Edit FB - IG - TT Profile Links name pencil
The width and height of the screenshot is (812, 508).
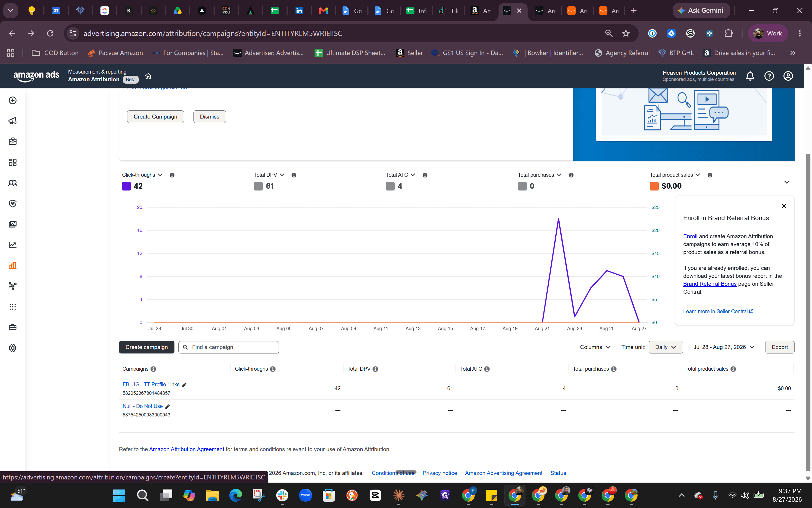click(x=184, y=385)
